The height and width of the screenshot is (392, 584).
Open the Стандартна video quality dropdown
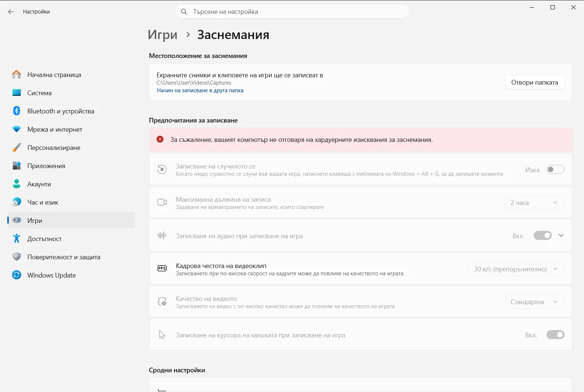[535, 302]
